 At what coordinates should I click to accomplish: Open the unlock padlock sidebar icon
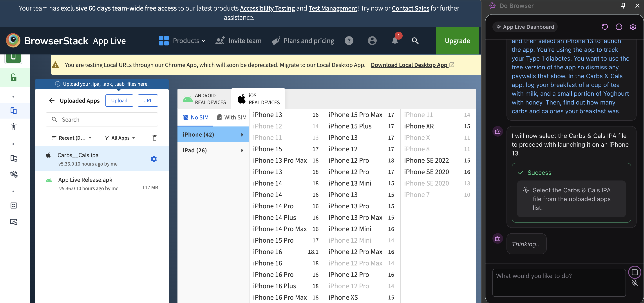click(x=13, y=78)
